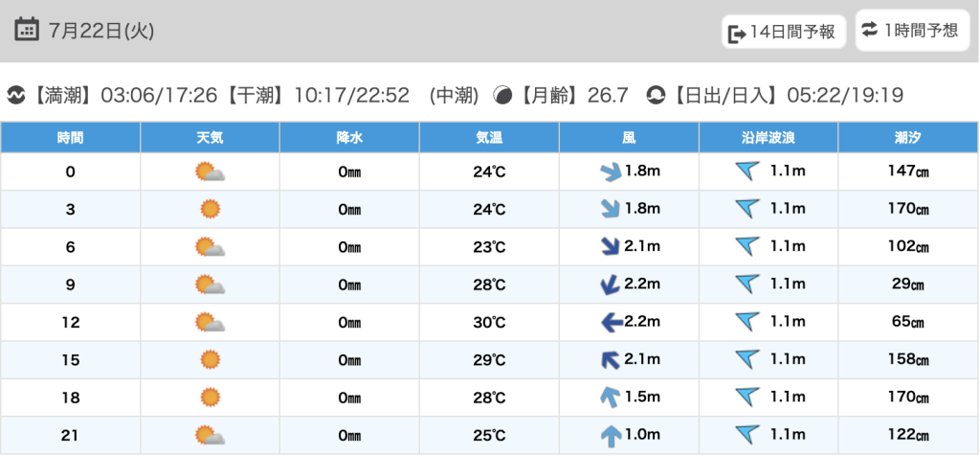Click the partly cloudy icon at 0時

pos(210,172)
